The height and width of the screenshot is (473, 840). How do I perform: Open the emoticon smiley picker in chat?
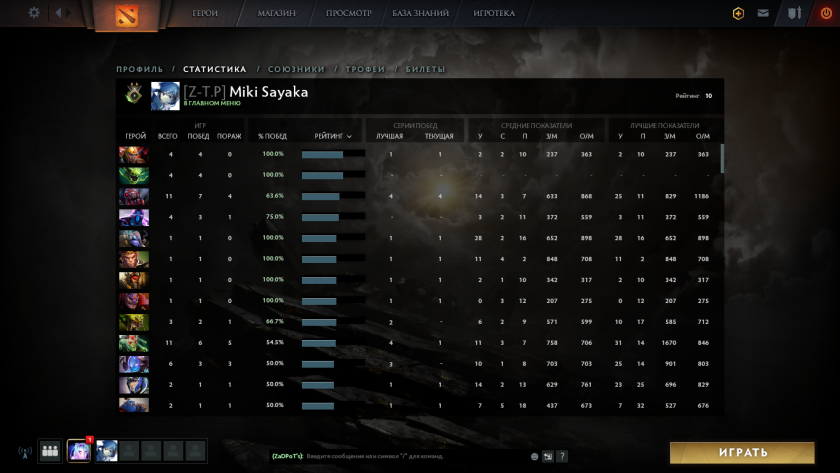[x=534, y=456]
